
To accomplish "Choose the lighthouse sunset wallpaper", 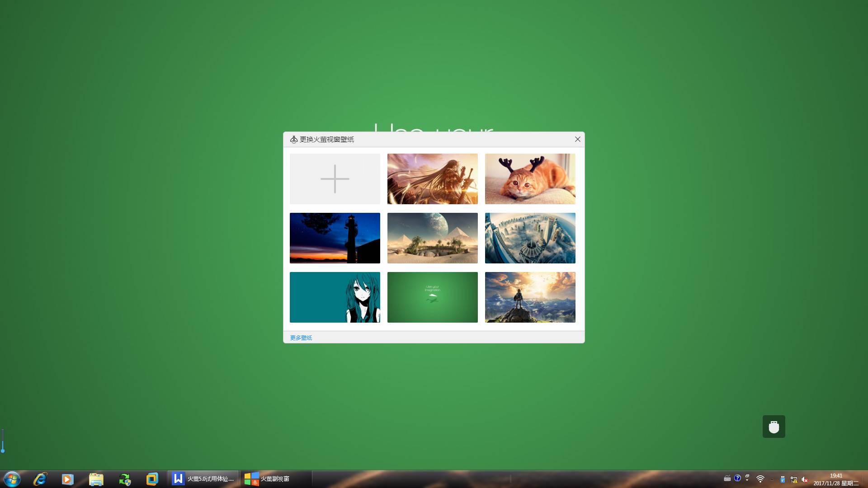I will [x=335, y=238].
